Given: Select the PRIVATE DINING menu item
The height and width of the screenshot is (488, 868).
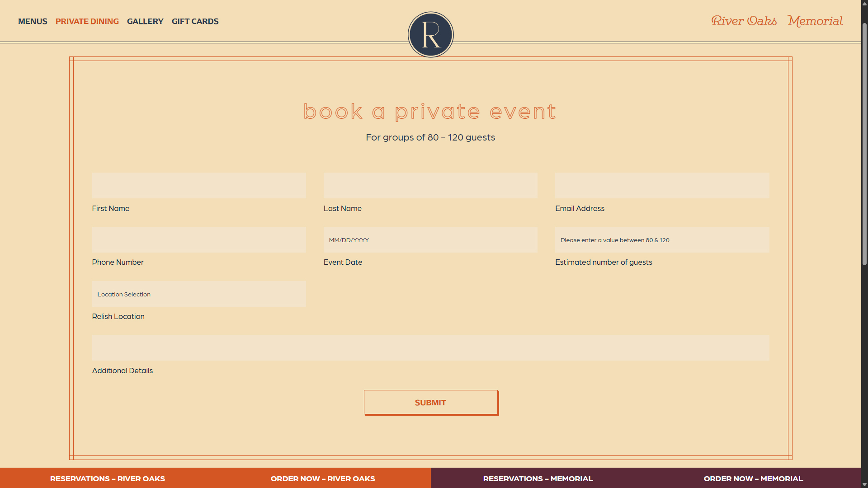Looking at the screenshot, I should 87,21.
